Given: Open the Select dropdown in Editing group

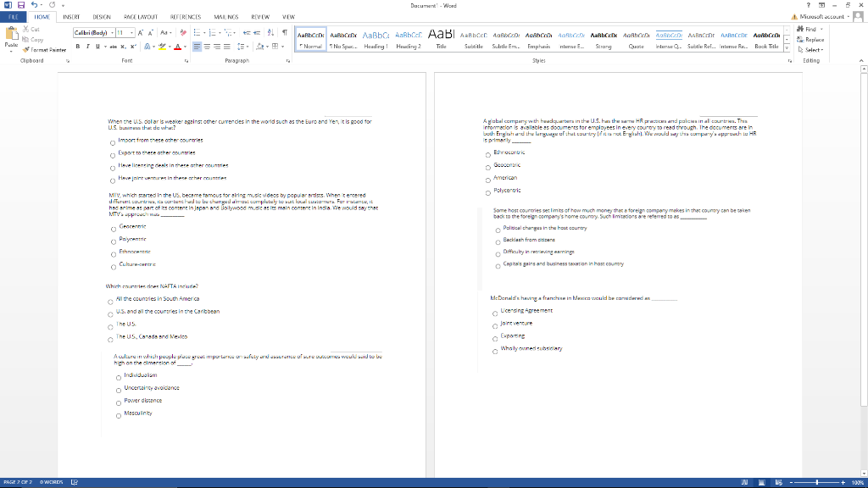Looking at the screenshot, I should click(811, 50).
